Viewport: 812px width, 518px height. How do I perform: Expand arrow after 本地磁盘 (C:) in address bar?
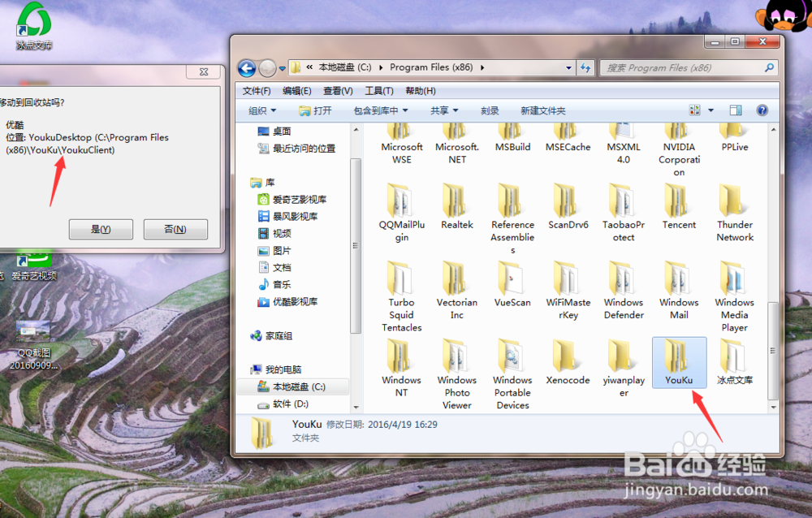coord(381,67)
